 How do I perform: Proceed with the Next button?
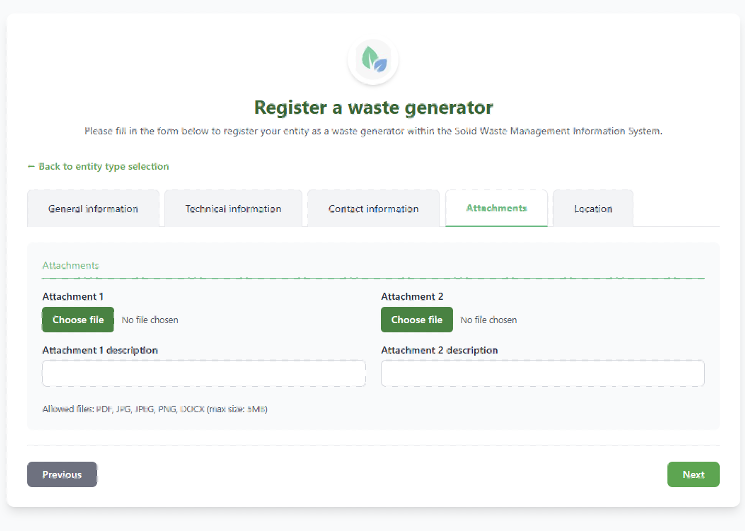click(693, 474)
